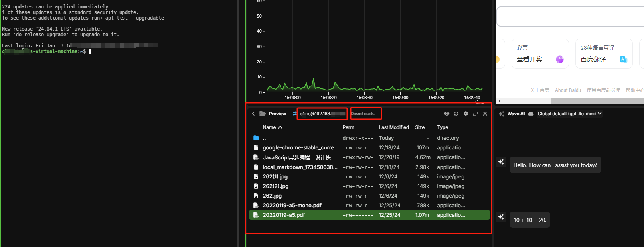Navigate to parent directory row
This screenshot has height=247, width=644.
(264, 138)
